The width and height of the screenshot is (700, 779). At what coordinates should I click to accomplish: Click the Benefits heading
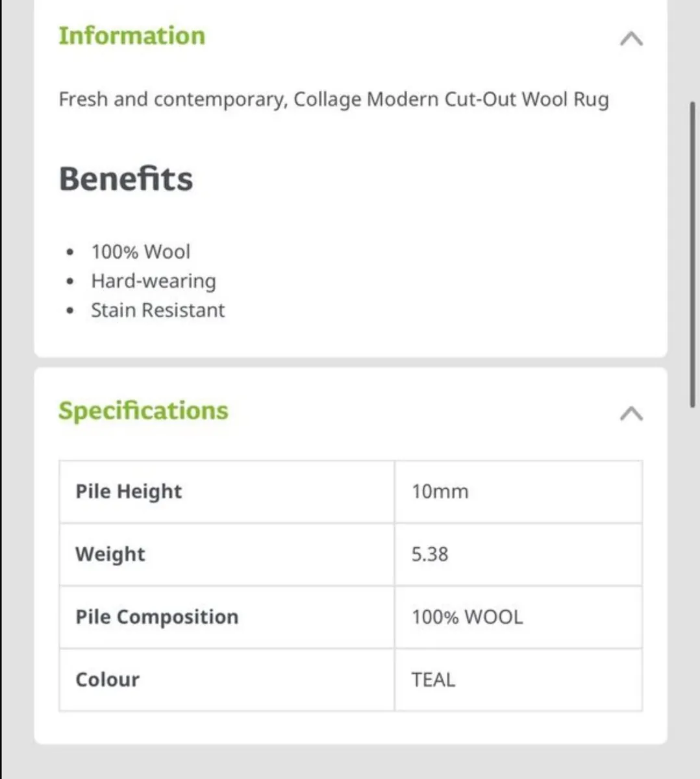click(126, 179)
